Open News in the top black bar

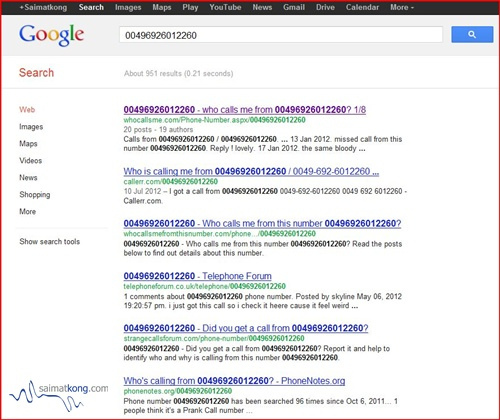pyautogui.click(x=262, y=7)
